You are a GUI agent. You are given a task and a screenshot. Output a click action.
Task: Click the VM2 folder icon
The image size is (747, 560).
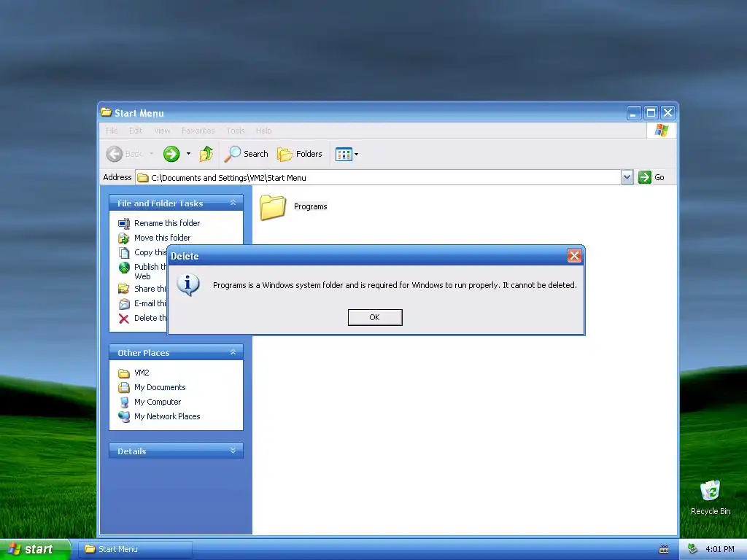click(x=124, y=373)
